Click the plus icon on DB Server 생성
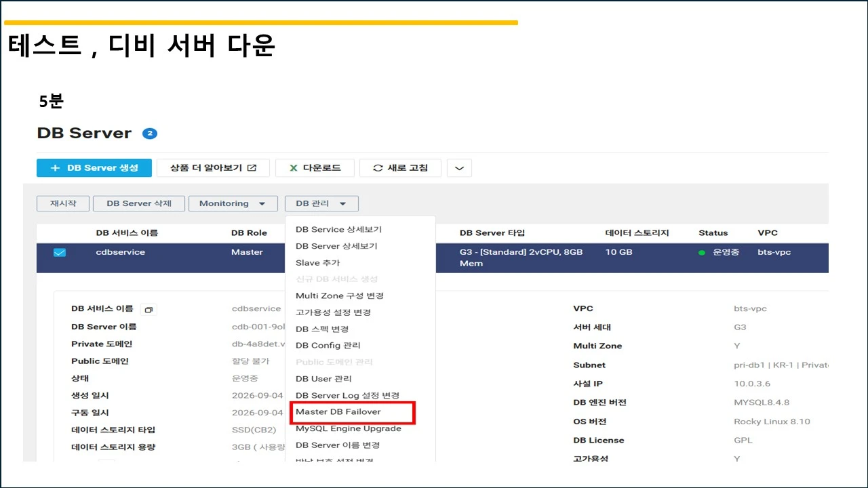This screenshot has width=868, height=488. [x=55, y=168]
